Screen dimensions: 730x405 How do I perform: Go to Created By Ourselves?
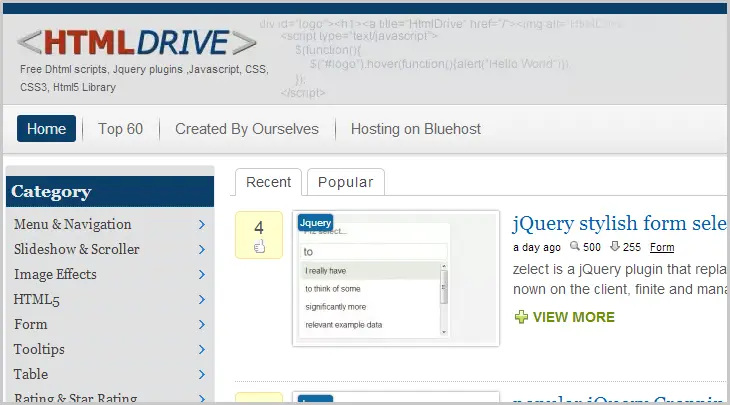247,129
